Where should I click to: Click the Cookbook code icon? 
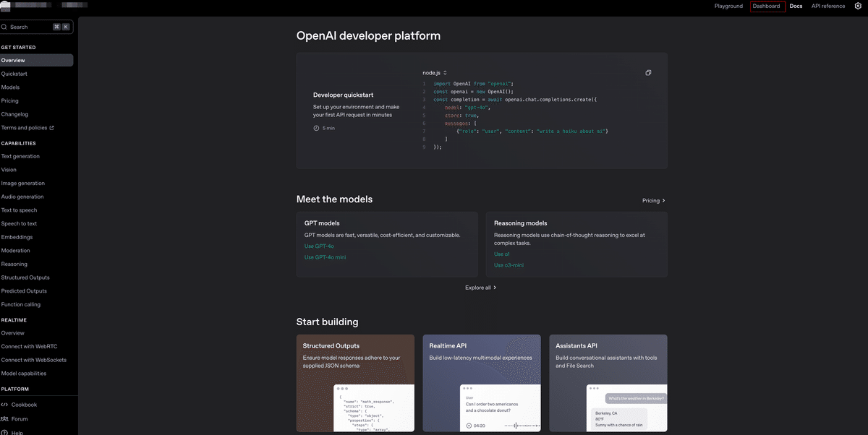tap(4, 405)
